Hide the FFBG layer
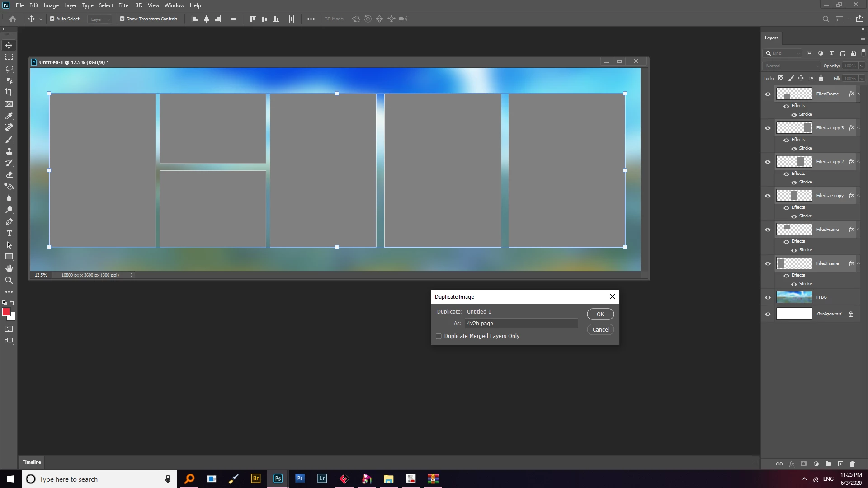The image size is (868, 488). [768, 297]
